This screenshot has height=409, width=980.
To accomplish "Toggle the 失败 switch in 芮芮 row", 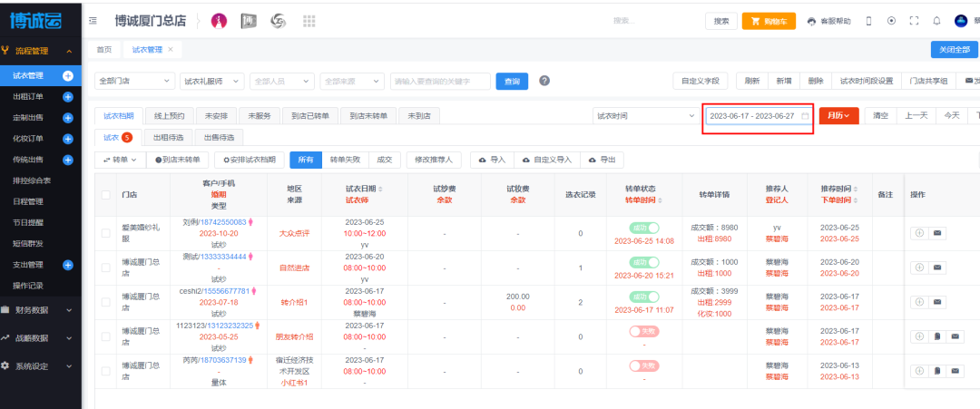I will tap(644, 365).
